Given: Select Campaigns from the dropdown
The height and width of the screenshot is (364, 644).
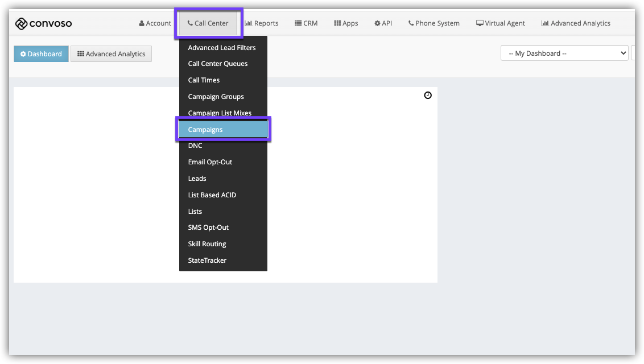Looking at the screenshot, I should 223,129.
